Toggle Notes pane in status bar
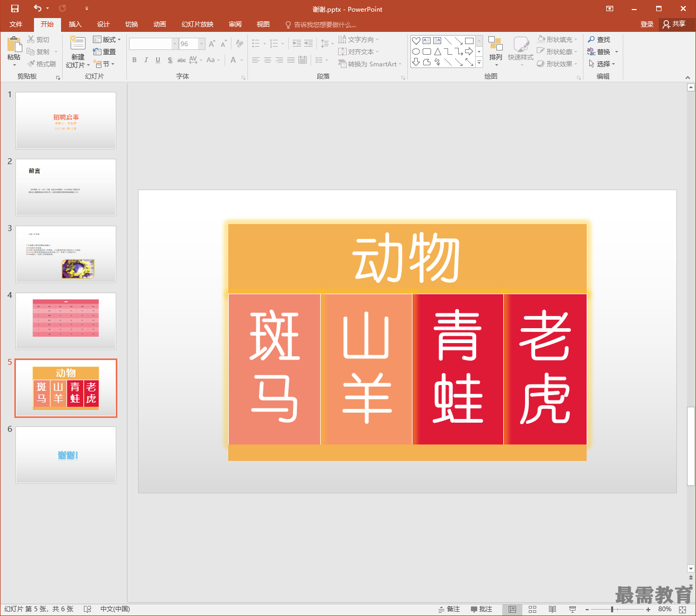Viewport: 696px width, 616px height. pyautogui.click(x=449, y=609)
